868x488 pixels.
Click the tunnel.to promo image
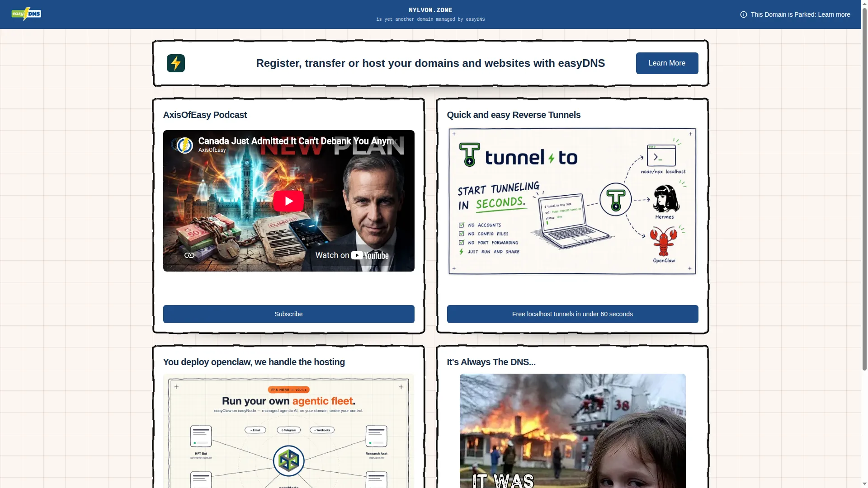[572, 201]
